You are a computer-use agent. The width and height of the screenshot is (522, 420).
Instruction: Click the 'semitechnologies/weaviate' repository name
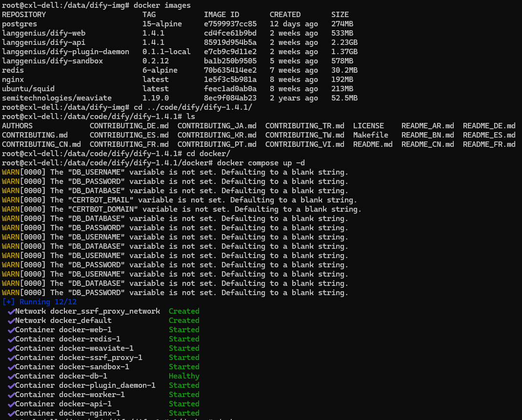pyautogui.click(x=57, y=98)
